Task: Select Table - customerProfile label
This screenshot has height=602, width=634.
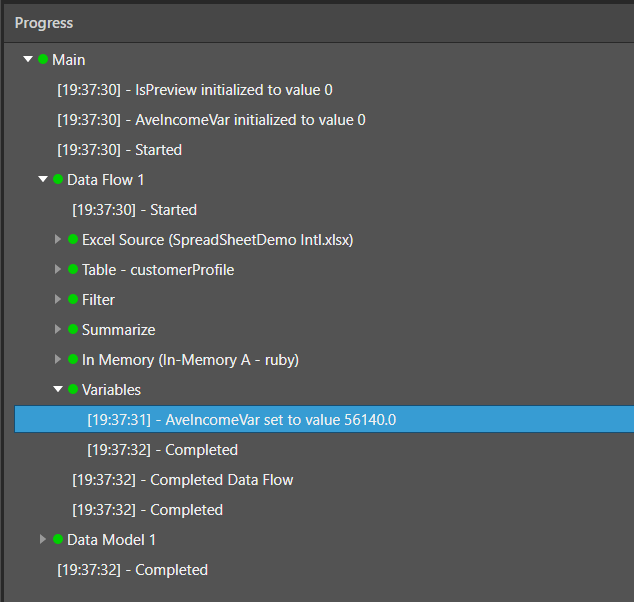Action: [158, 270]
